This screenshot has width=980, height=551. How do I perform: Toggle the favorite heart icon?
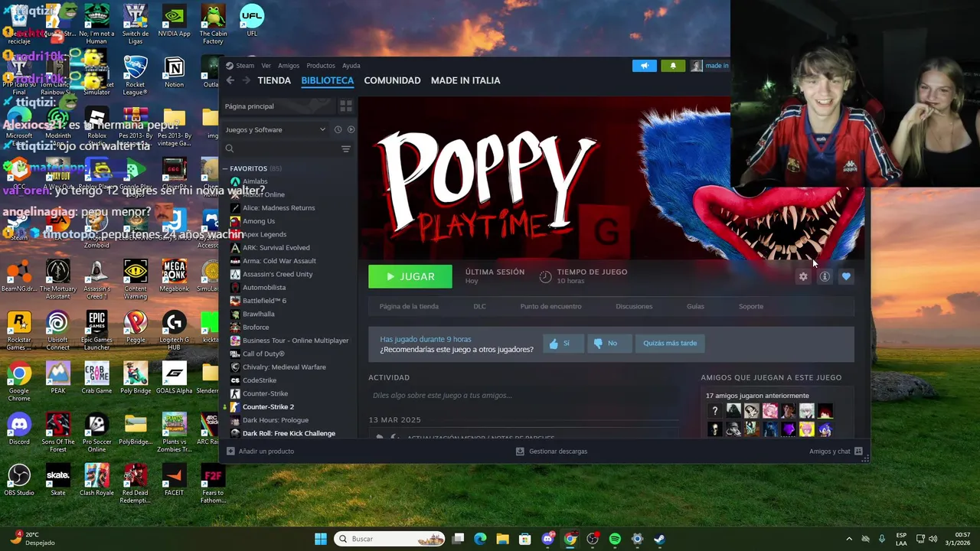pos(846,276)
